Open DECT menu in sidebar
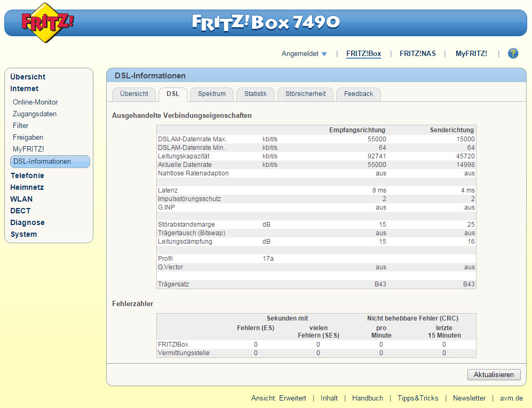This screenshot has width=532, height=408. (x=20, y=211)
